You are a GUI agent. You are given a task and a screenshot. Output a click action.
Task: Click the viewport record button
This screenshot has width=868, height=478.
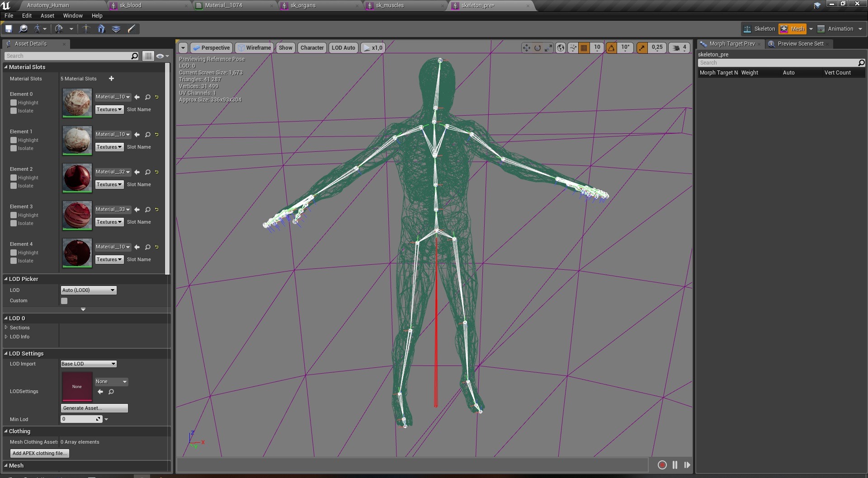[662, 465]
